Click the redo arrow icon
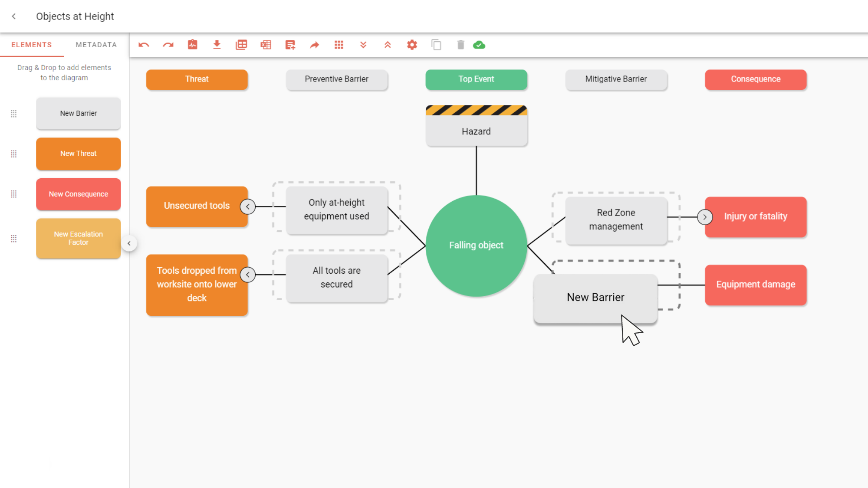The width and height of the screenshot is (868, 488). coord(168,45)
